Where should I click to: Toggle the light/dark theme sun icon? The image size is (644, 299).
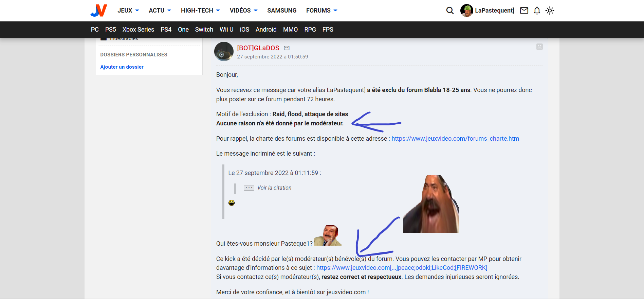click(550, 11)
